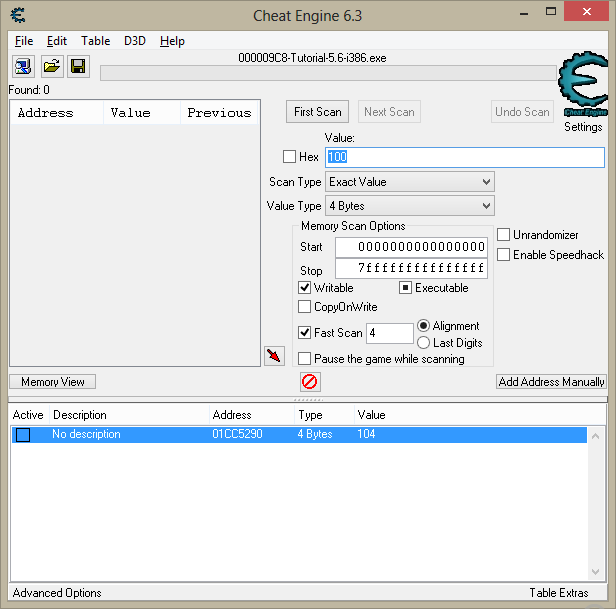This screenshot has width=616, height=609.
Task: Click the Type column header
Action: pyautogui.click(x=324, y=415)
